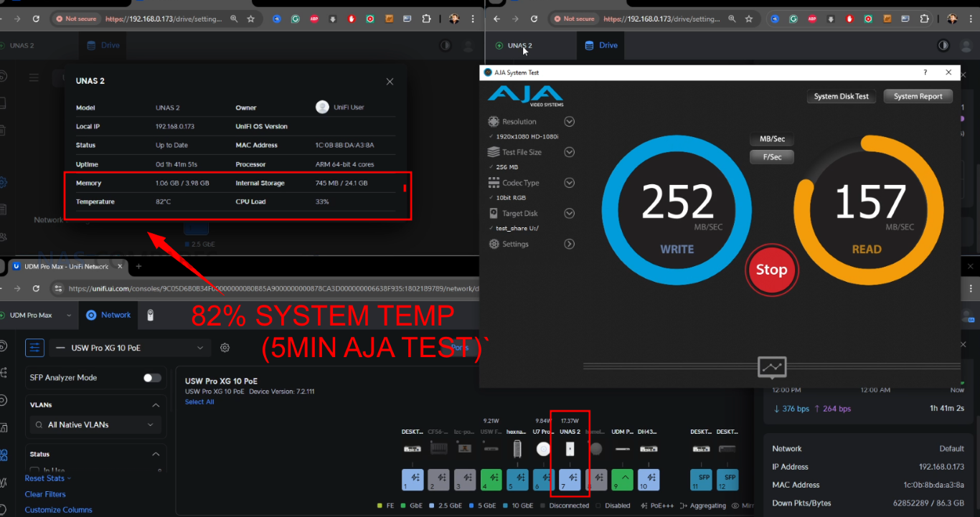Click the AJA graph view icon

click(x=772, y=367)
